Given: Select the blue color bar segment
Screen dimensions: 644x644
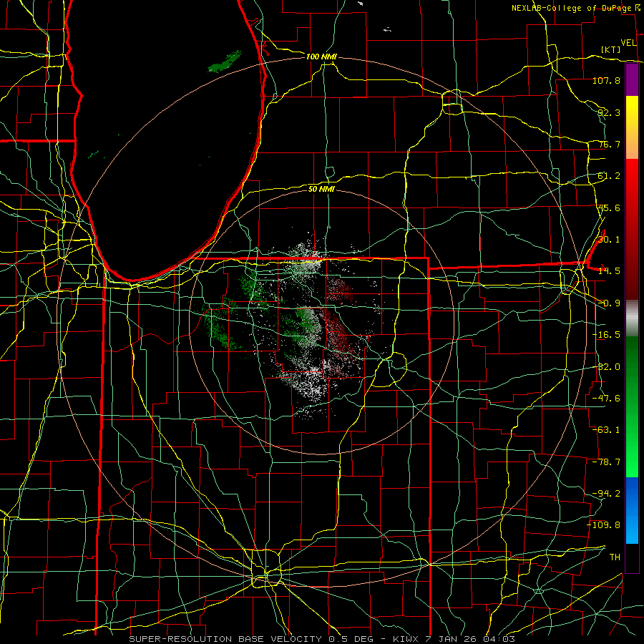Looking at the screenshot, I should click(632, 510).
